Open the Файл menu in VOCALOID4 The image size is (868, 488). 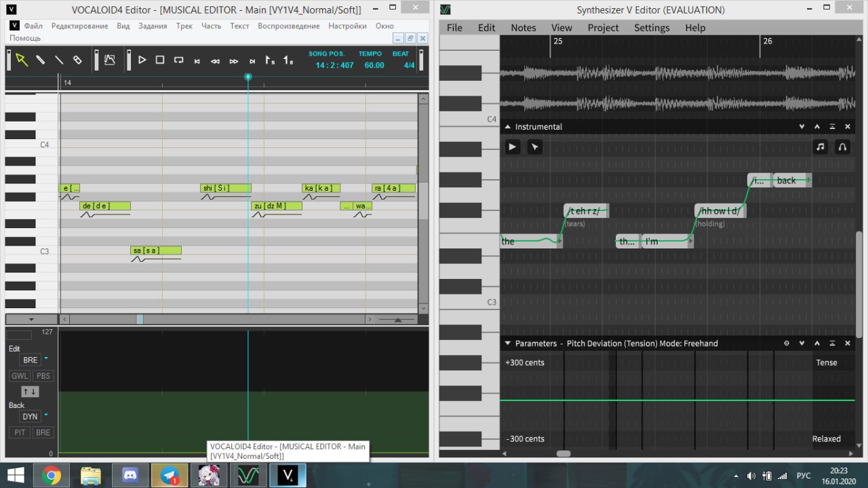click(33, 26)
